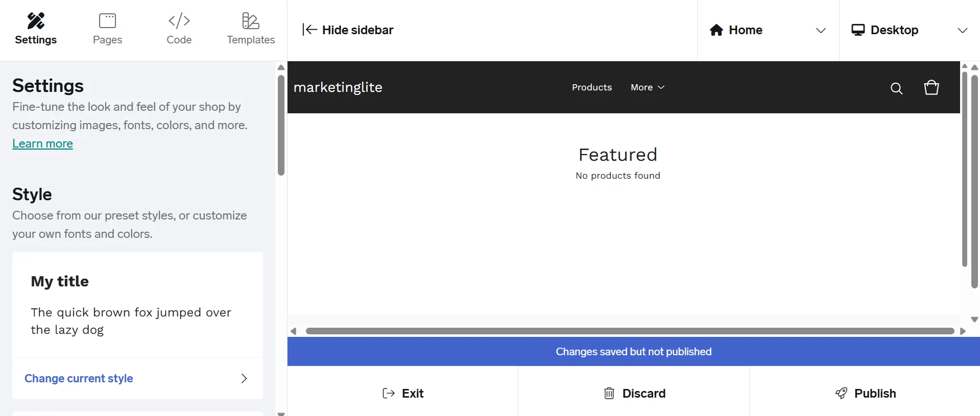This screenshot has height=416, width=980.
Task: Expand the More menu in shop navigation
Action: pyautogui.click(x=647, y=87)
